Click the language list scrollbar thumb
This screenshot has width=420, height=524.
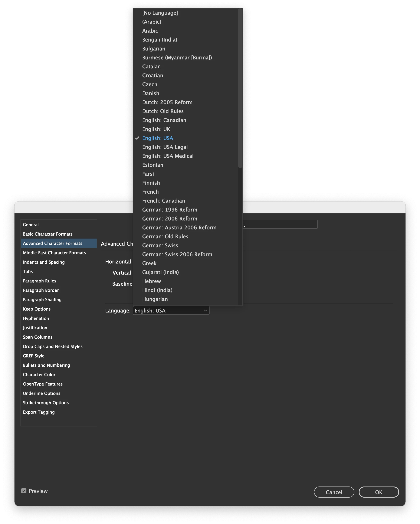click(240, 88)
